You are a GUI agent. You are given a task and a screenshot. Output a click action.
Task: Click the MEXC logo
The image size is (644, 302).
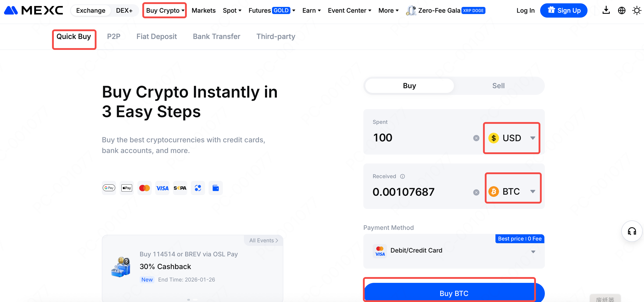coord(34,10)
